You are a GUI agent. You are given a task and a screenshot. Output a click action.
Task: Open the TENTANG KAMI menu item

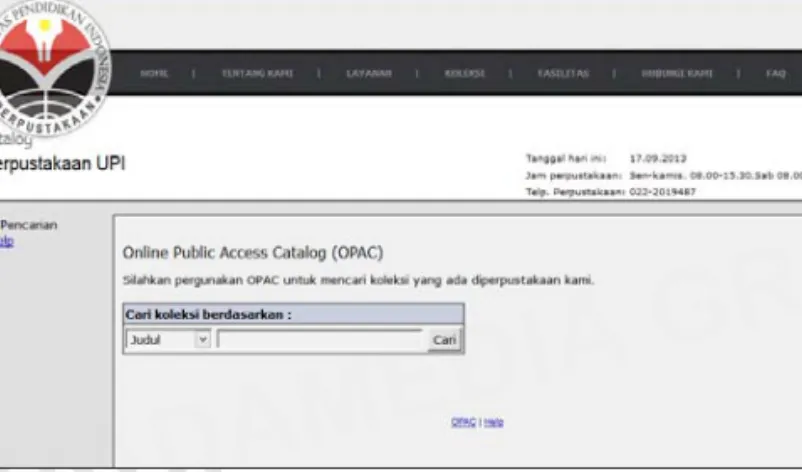pyautogui.click(x=257, y=74)
